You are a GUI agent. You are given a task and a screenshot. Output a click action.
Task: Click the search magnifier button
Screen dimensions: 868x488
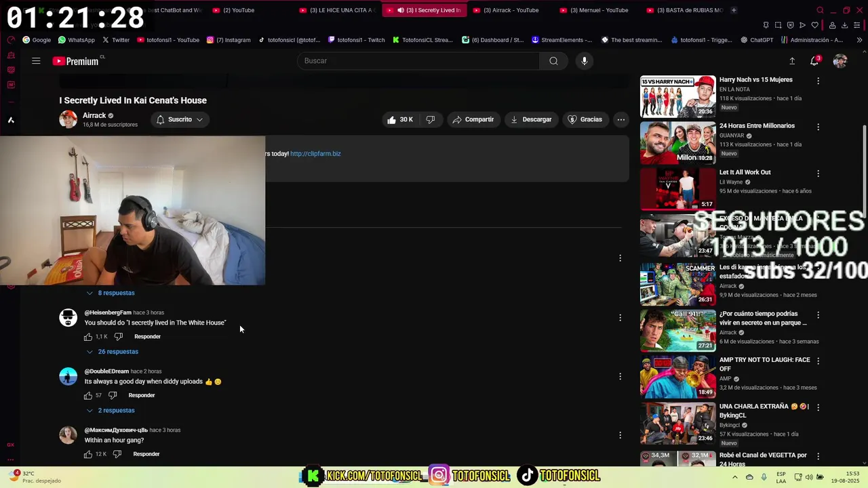[x=553, y=61]
